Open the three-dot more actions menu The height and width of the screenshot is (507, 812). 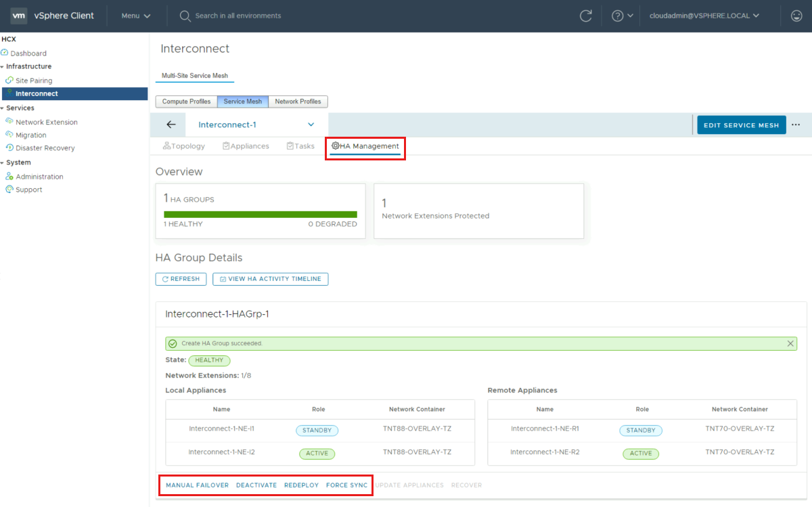pos(796,125)
